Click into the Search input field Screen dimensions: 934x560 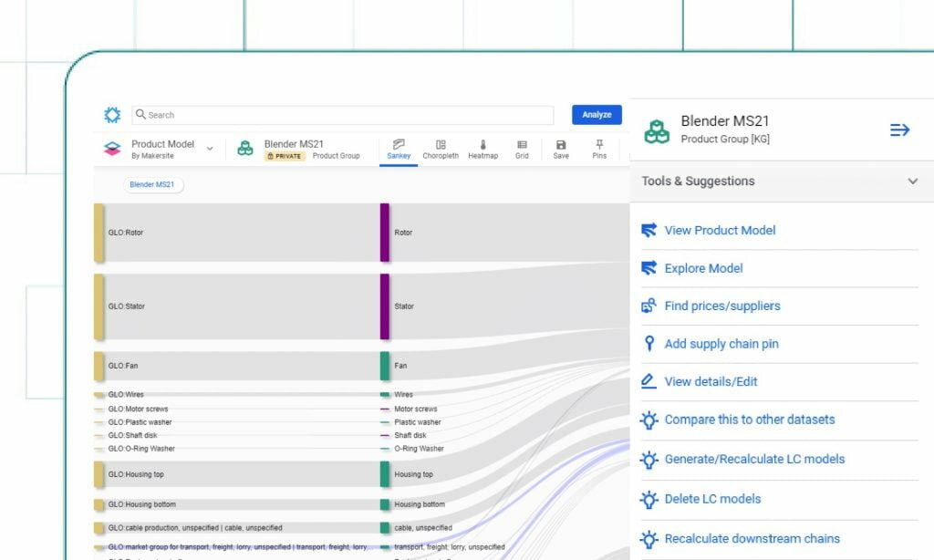(343, 115)
